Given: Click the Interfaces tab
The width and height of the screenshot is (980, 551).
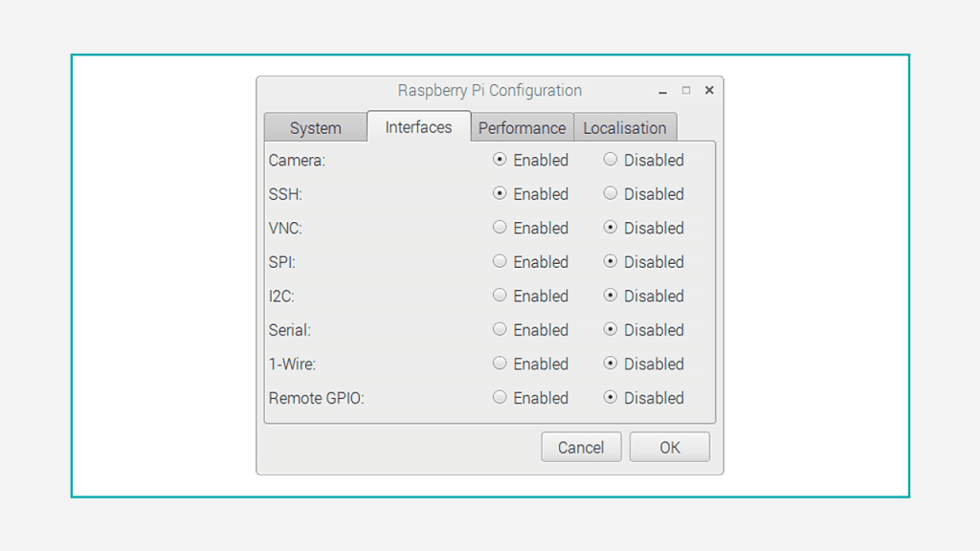Looking at the screenshot, I should click(418, 127).
